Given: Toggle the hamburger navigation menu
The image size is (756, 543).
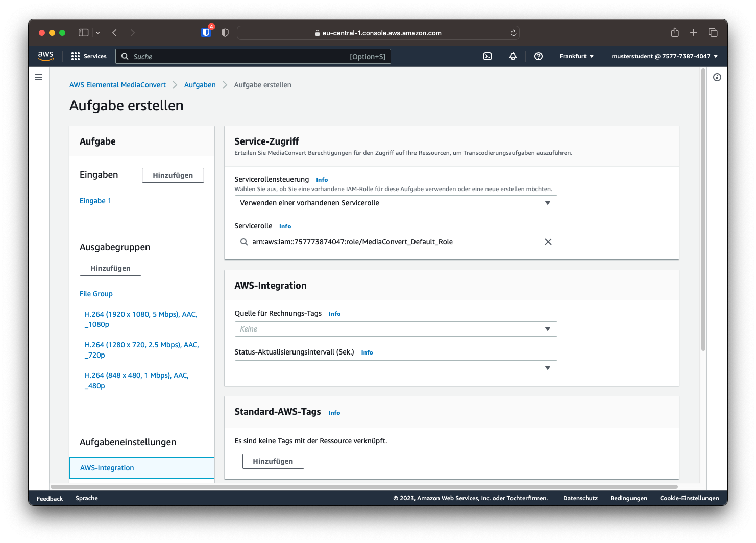Looking at the screenshot, I should [39, 77].
